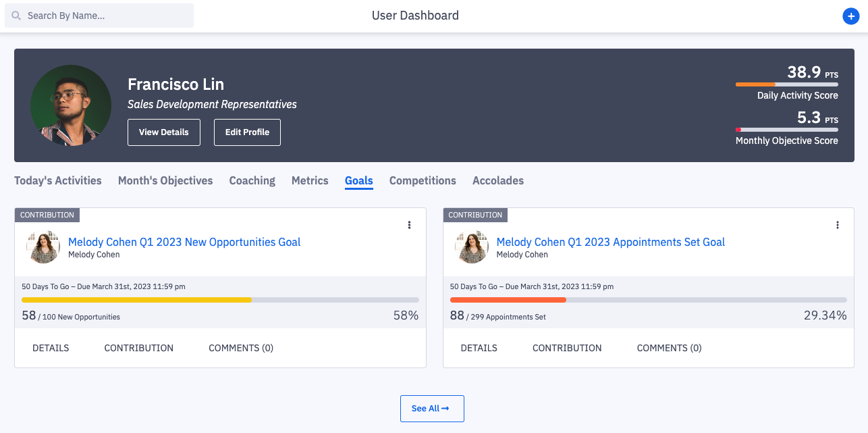Open COMMENTS (0) on New Opportunities goal card
The image size is (868, 433).
pos(241,348)
